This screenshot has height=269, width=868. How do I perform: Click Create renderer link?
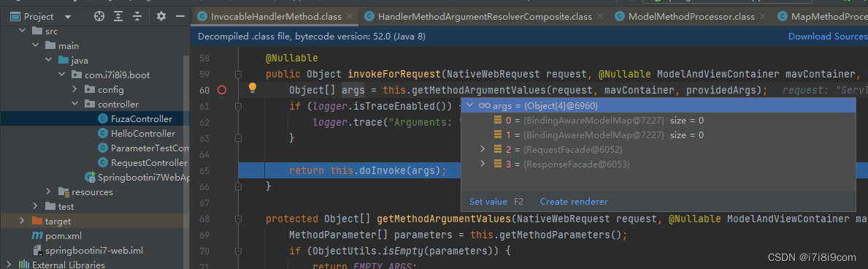click(574, 201)
